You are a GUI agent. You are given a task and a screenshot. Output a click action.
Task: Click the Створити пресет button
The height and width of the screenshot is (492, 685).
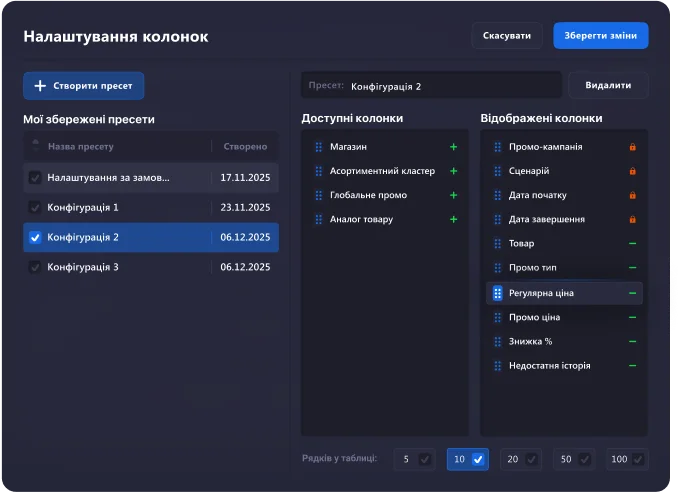(x=84, y=86)
